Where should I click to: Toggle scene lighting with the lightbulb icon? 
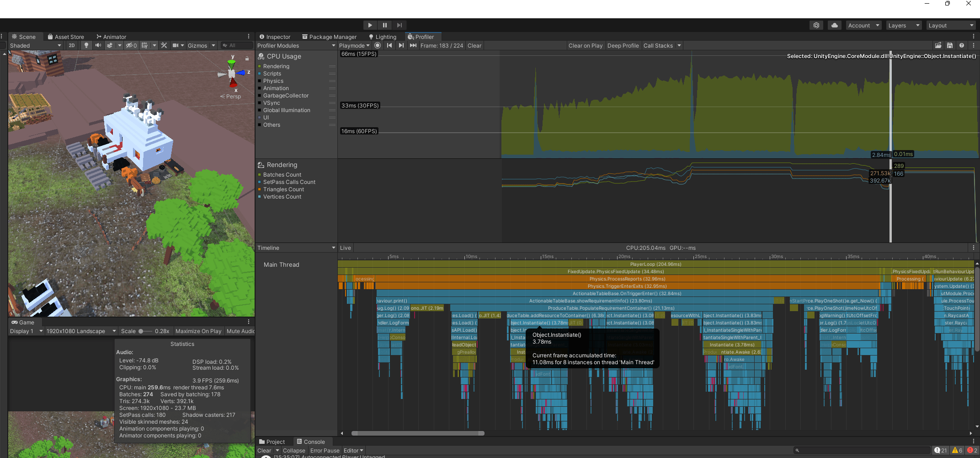86,45
